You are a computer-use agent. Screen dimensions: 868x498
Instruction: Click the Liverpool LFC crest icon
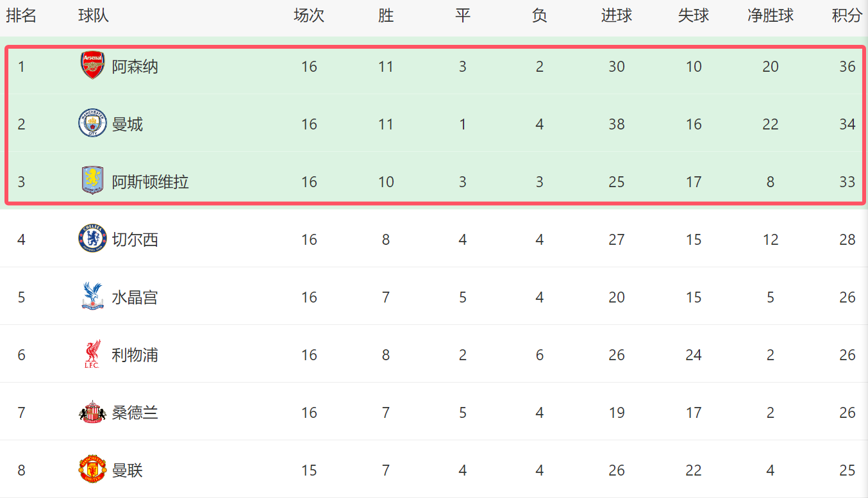click(92, 354)
